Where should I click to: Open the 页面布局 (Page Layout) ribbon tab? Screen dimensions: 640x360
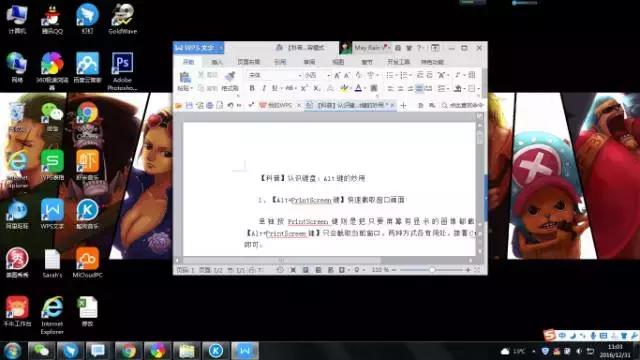(x=249, y=62)
